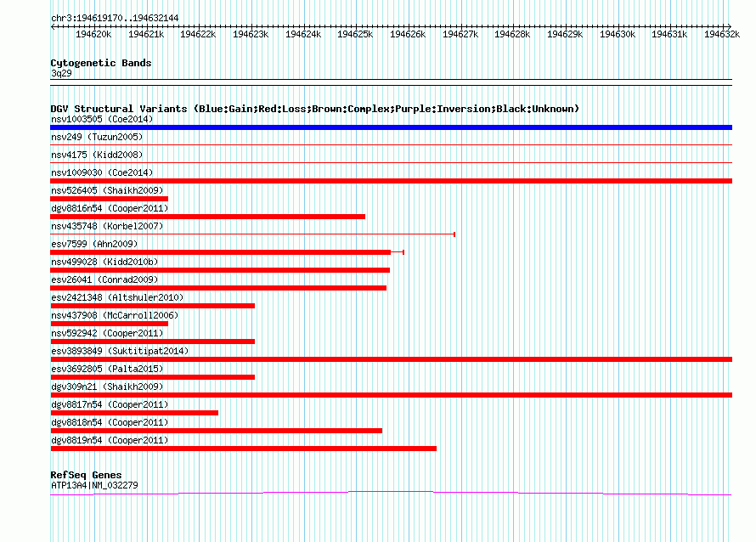756x542 pixels.
Task: Select the nsv499028 (Kidd2010b) label
Action: tap(104, 262)
